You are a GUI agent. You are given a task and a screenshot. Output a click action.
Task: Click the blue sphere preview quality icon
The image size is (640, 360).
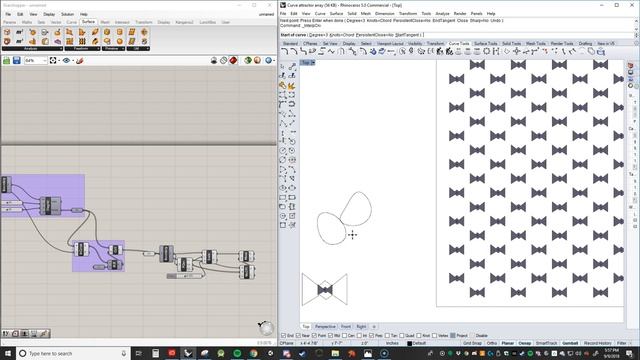coord(268,60)
